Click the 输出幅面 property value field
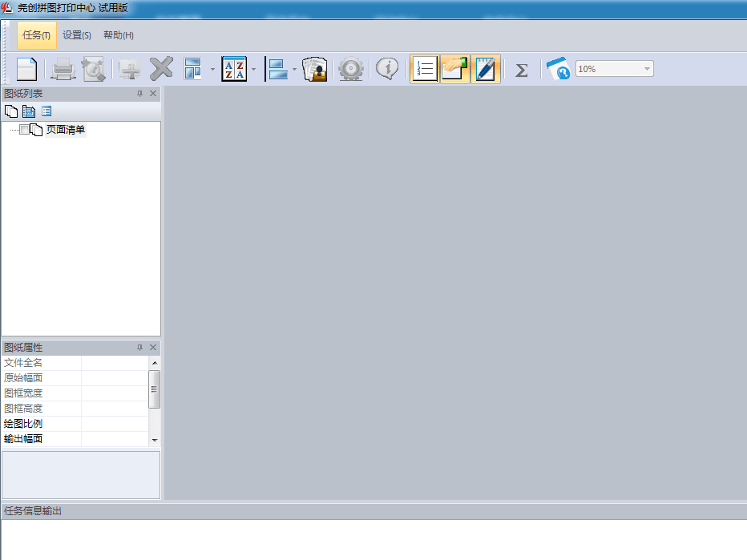 point(115,439)
